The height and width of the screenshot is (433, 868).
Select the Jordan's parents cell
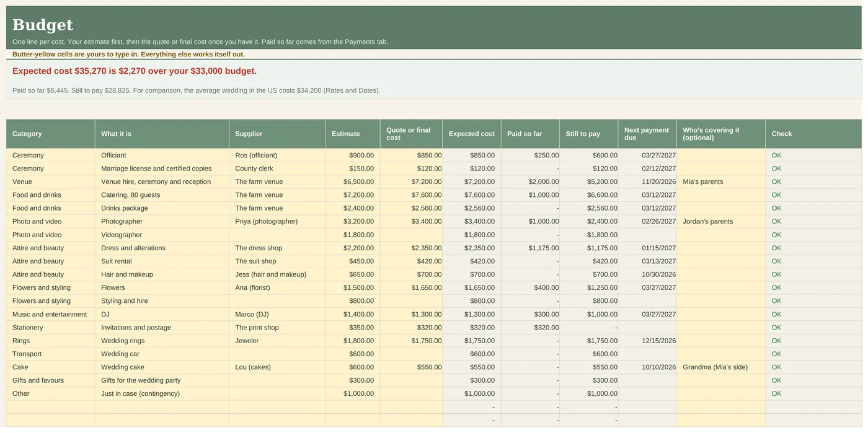click(x=721, y=222)
